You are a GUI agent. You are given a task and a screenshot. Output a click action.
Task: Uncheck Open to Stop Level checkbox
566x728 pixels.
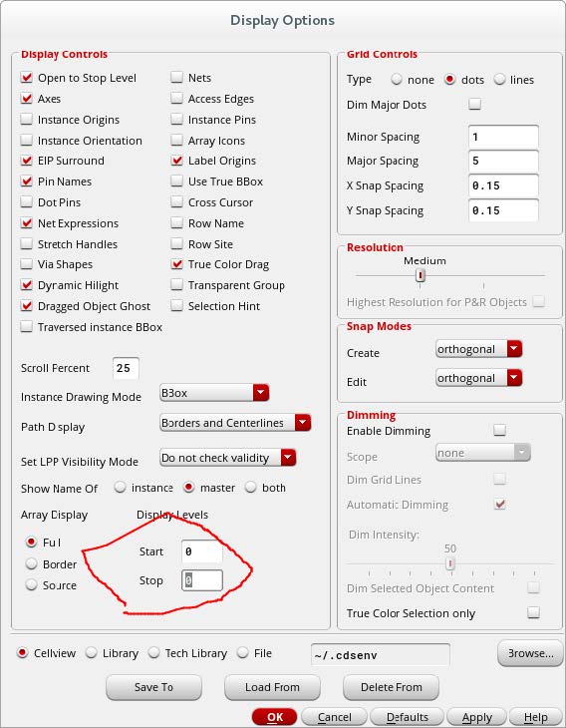click(27, 77)
